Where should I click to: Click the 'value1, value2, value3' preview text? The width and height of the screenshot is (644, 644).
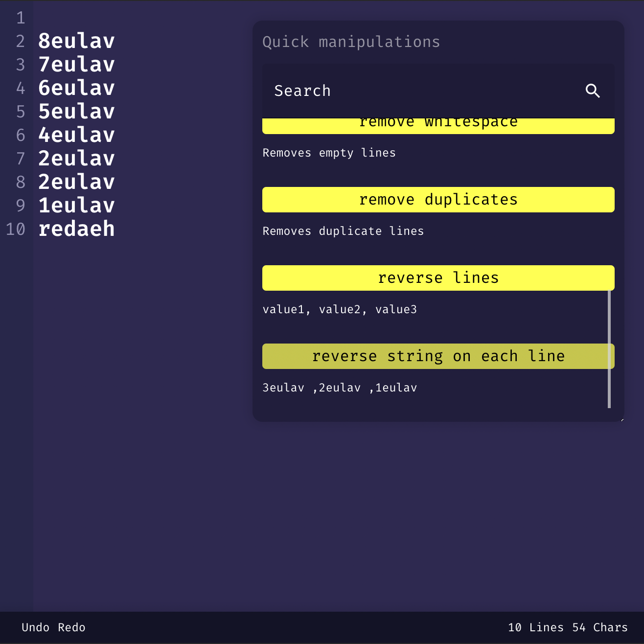coord(340,309)
